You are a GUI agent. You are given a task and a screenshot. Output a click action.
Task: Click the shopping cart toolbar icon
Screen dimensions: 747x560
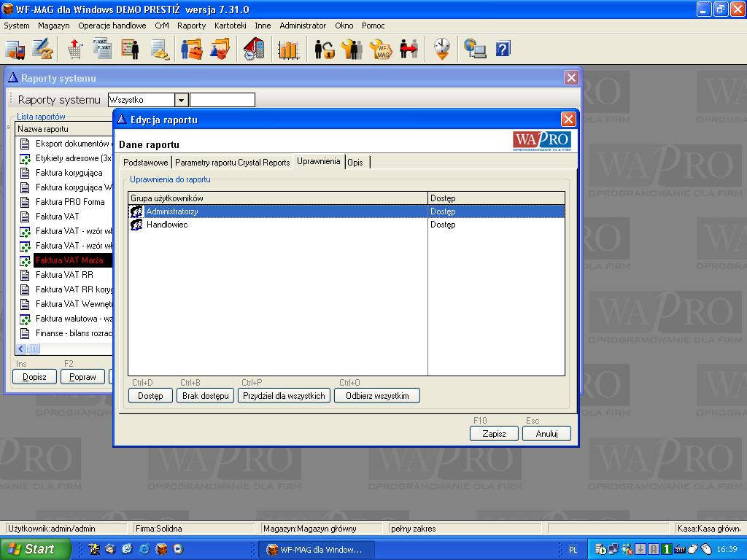(74, 50)
